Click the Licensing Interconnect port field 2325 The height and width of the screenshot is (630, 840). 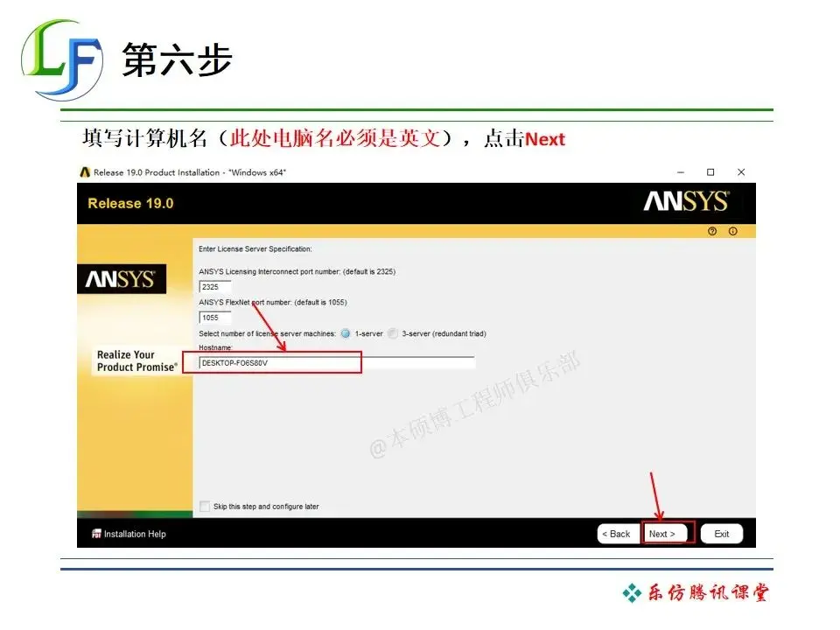tap(215, 287)
